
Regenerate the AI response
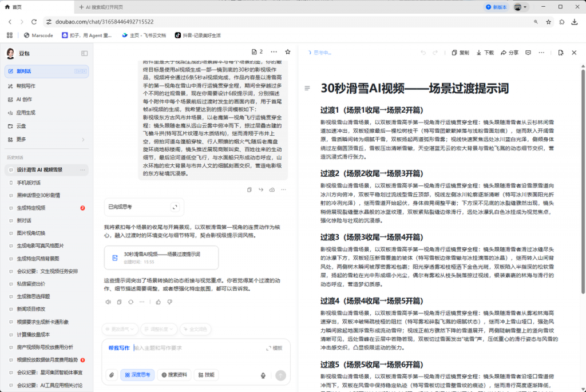(130, 302)
